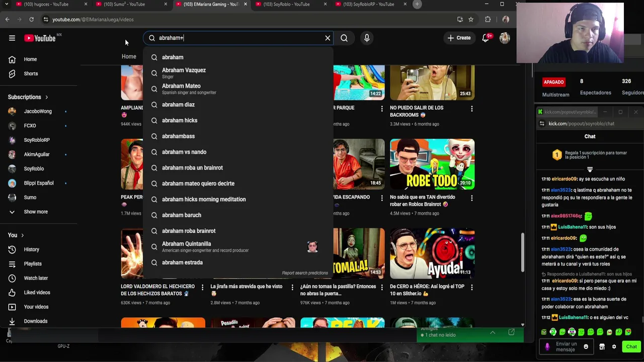This screenshot has height=362, width=644.
Task: Choose 'Abraham Quintanilla' suggestion
Action: 238,246
